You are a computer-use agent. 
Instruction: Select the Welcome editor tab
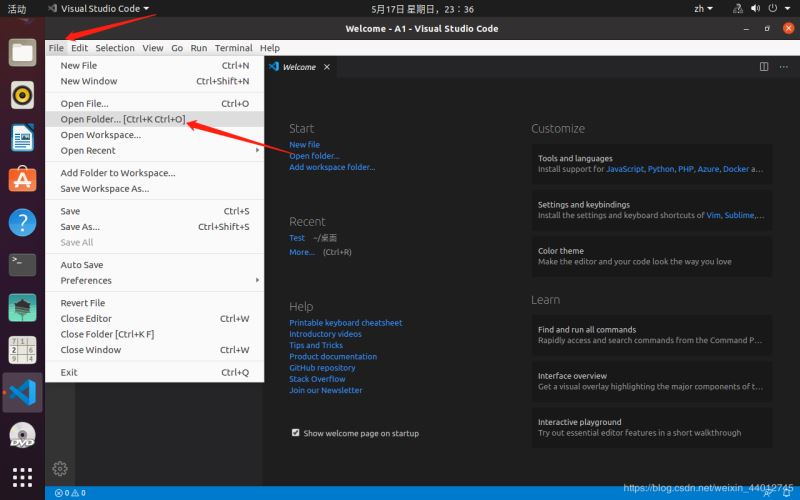pos(300,67)
